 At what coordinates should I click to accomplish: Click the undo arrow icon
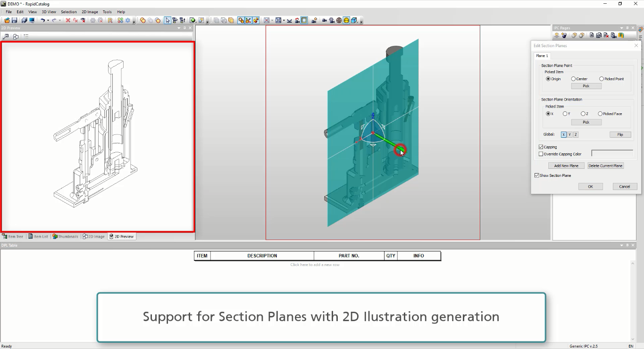click(x=42, y=20)
